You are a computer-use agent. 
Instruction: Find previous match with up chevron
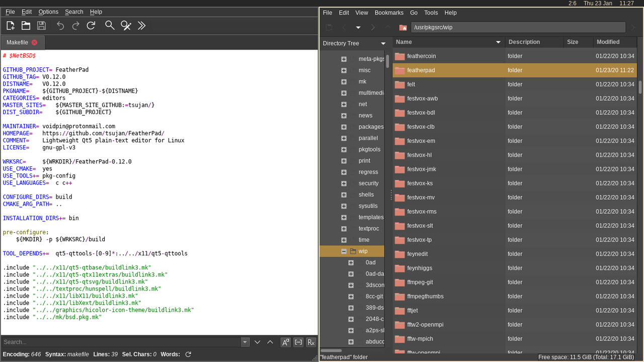[270, 342]
